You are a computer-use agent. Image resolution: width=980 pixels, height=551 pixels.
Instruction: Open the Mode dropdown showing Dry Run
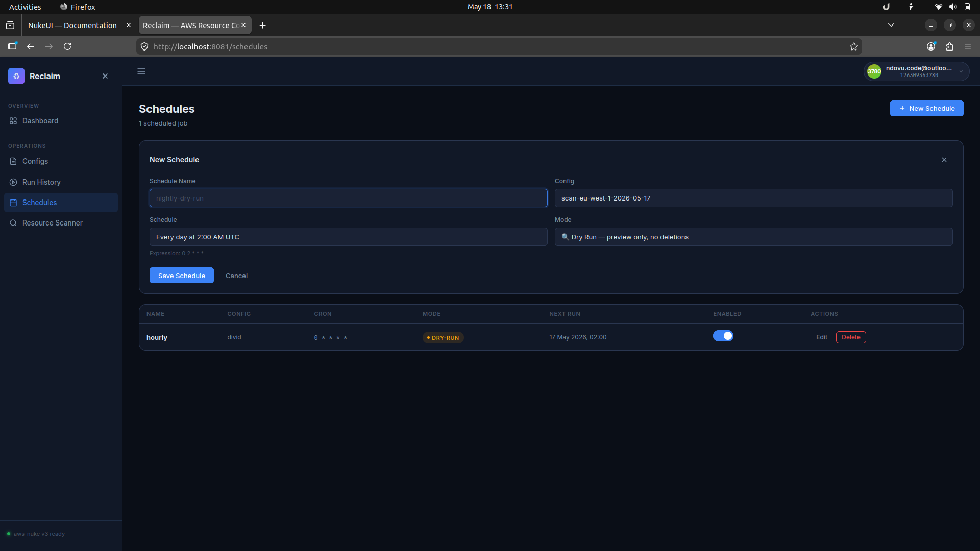tap(753, 237)
